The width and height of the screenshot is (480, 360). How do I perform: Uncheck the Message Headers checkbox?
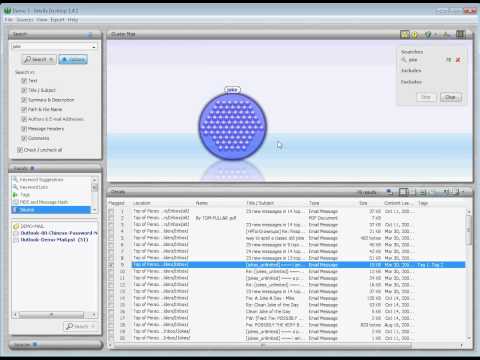click(24, 129)
